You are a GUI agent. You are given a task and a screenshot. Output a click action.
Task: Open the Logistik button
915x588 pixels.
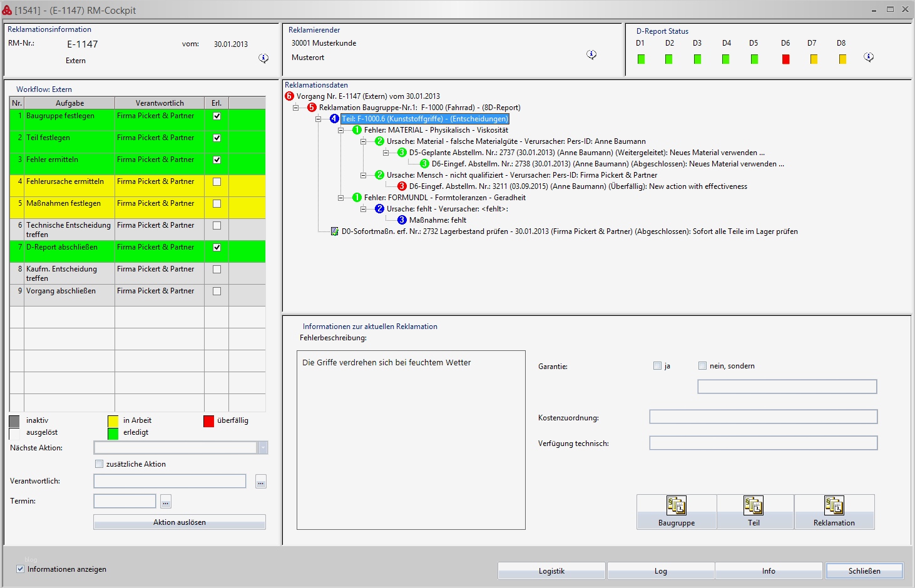click(551, 571)
